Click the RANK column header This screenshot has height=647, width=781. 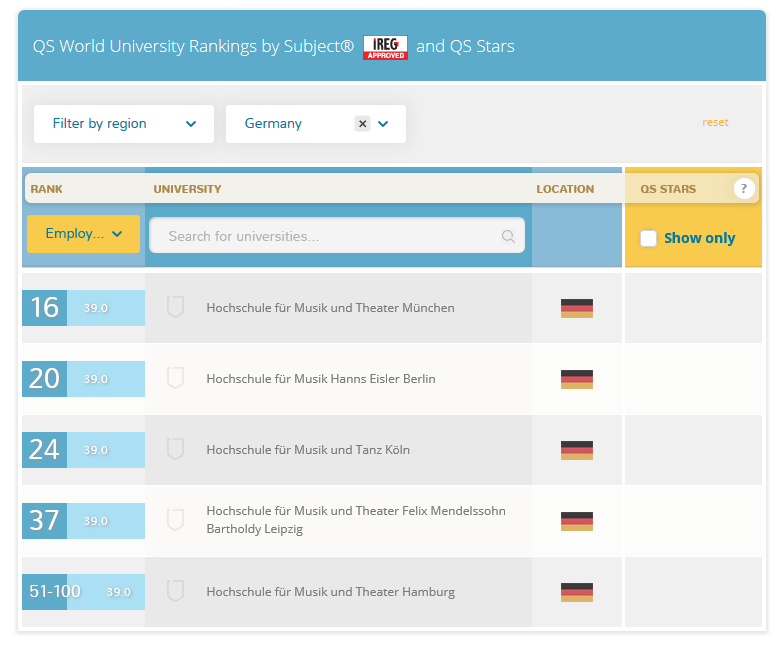point(46,189)
